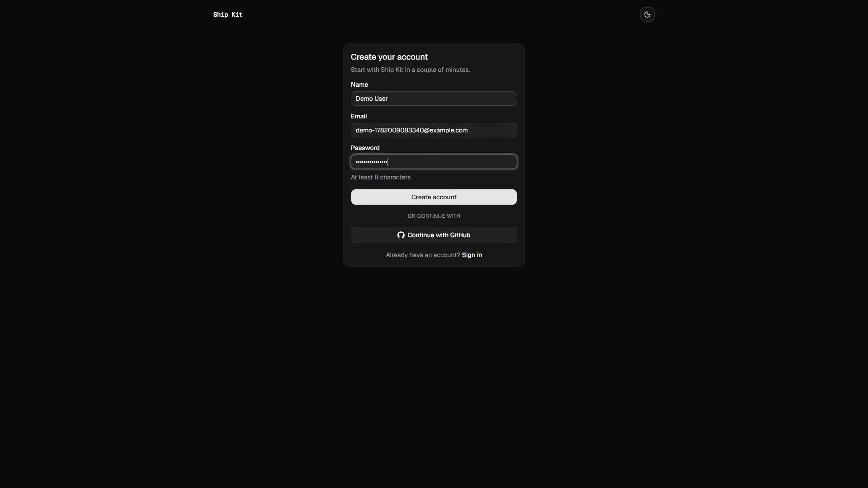This screenshot has height=488, width=868.
Task: Select the Already have an account text
Action: pyautogui.click(x=423, y=255)
